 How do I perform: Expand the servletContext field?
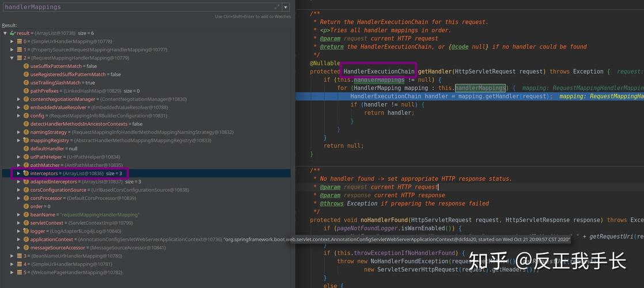[x=19, y=223]
